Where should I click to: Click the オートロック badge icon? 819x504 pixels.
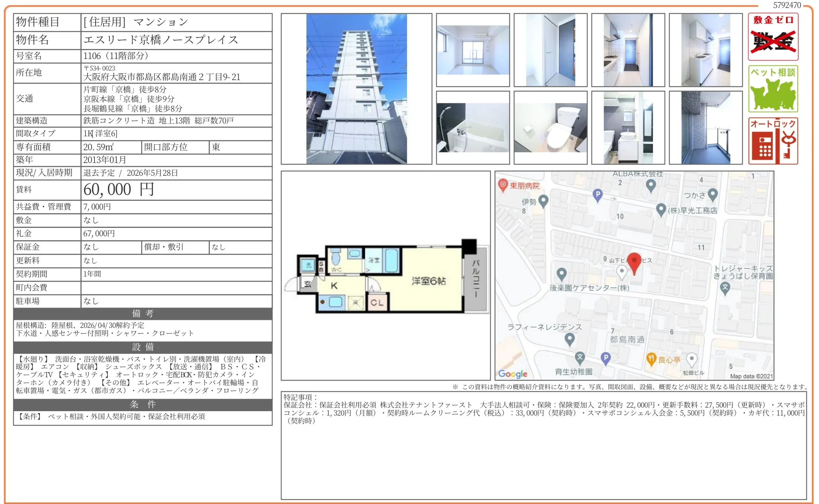[x=773, y=141]
